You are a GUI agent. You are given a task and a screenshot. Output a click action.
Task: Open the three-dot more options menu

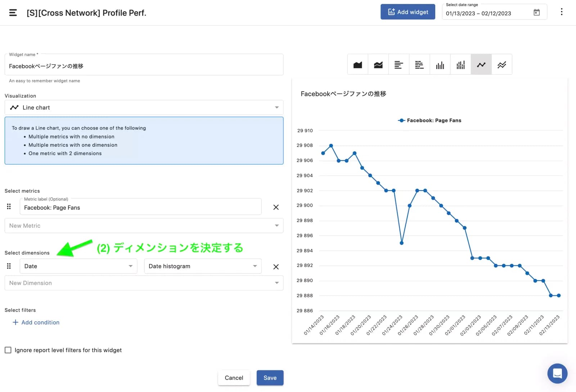point(561,12)
